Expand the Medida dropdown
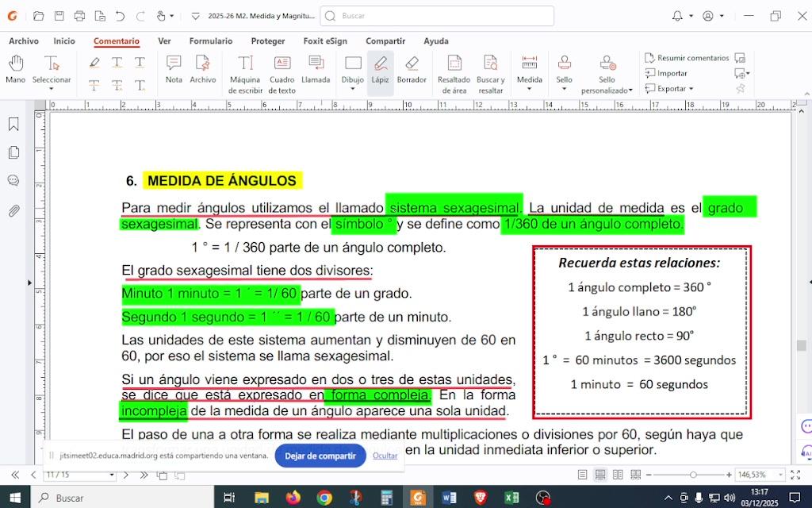 529,89
